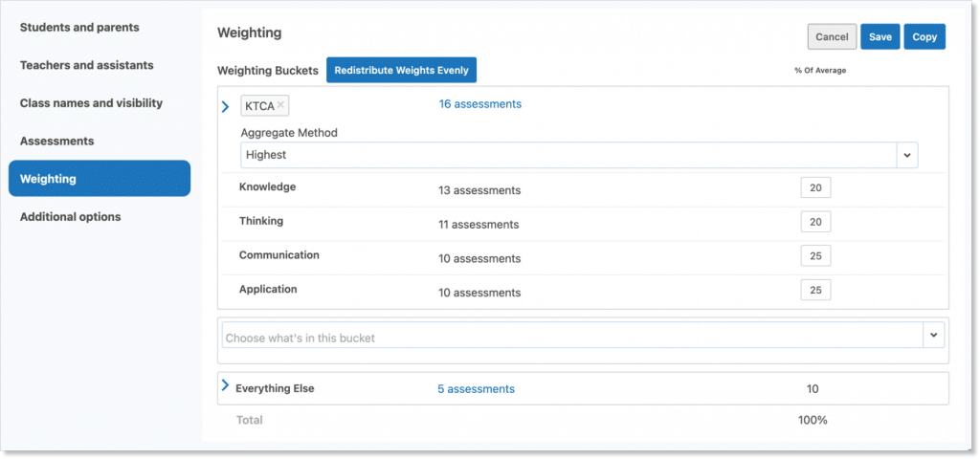The image size is (980, 459).
Task: Select Assessments in the sidebar
Action: pyautogui.click(x=57, y=141)
